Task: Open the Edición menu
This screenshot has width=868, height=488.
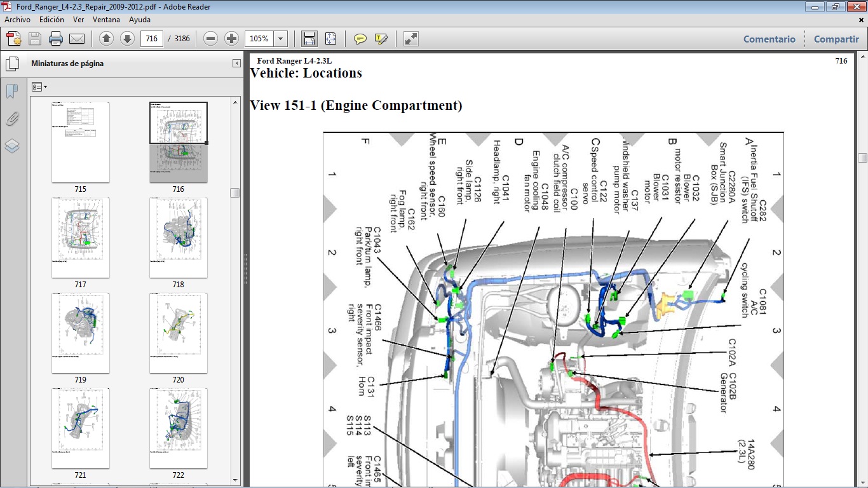Action: point(51,20)
